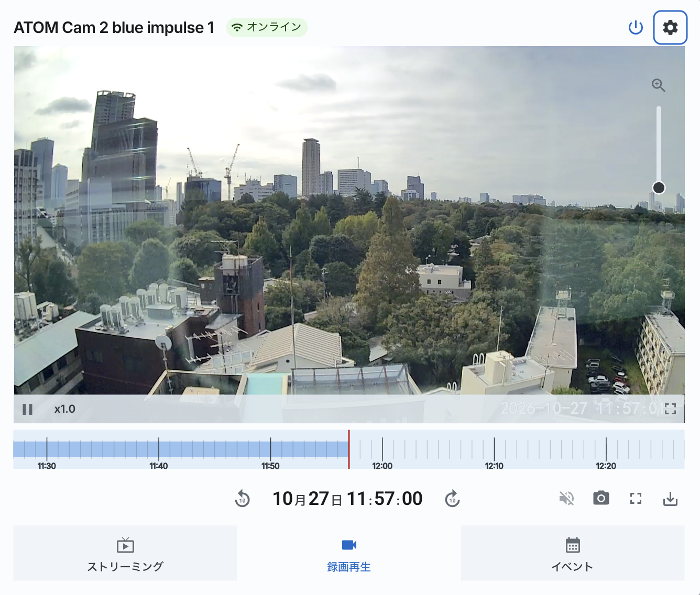This screenshot has width=700, height=595.
Task: Download the recording
Action: point(670,499)
